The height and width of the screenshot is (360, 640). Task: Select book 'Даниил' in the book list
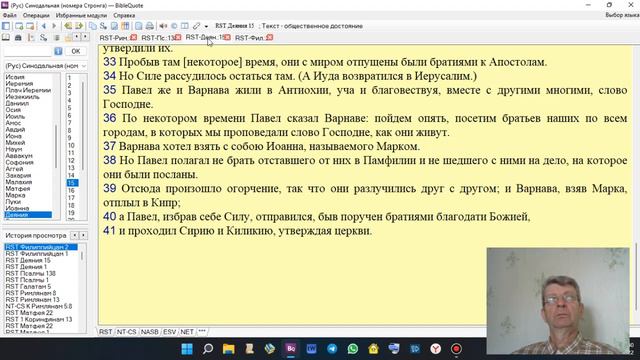[17, 103]
